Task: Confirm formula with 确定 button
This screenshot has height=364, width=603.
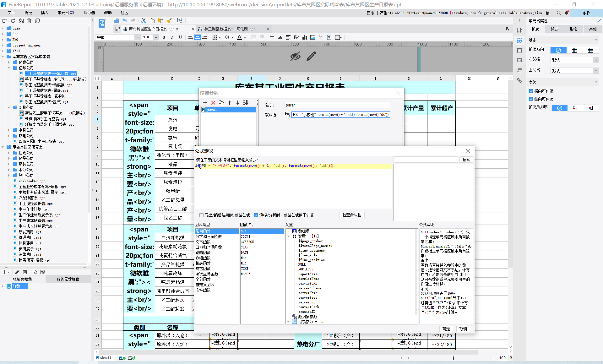Action: coord(446,329)
